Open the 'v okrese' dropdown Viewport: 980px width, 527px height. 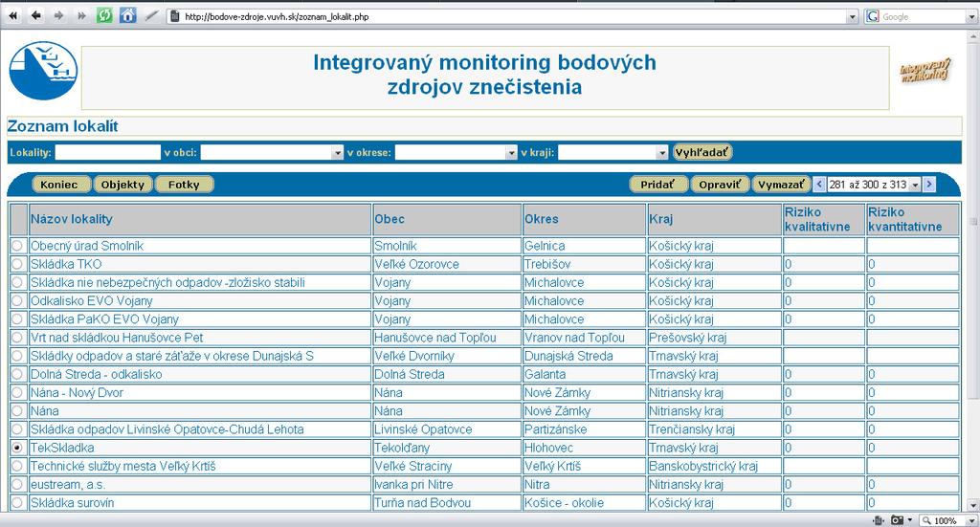(511, 152)
